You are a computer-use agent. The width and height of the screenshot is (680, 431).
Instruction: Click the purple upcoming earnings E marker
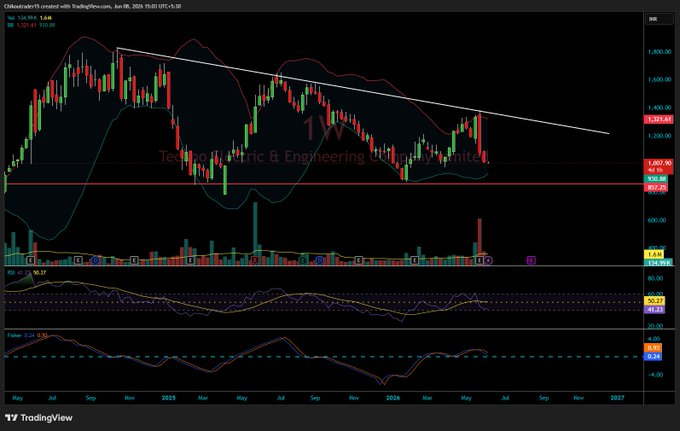(x=531, y=260)
